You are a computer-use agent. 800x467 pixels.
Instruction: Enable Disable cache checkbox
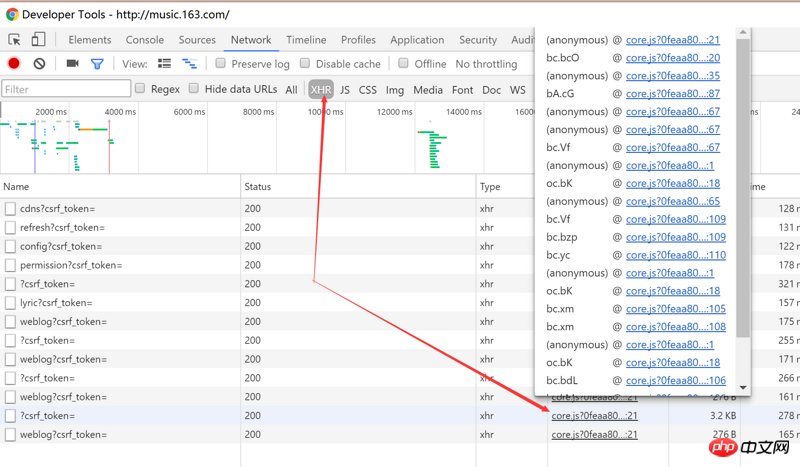305,63
